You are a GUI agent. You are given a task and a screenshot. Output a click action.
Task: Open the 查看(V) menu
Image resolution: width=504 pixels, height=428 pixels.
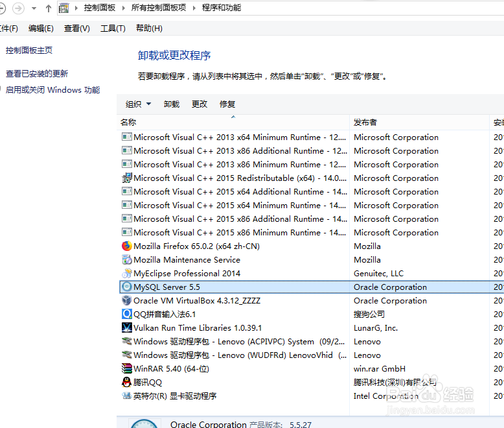[x=77, y=29]
